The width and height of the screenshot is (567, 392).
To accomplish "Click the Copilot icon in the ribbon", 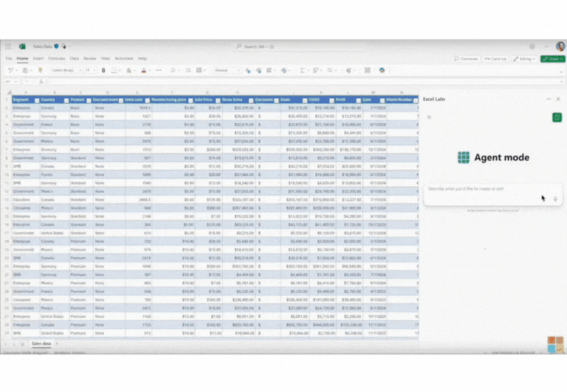I will [x=382, y=70].
